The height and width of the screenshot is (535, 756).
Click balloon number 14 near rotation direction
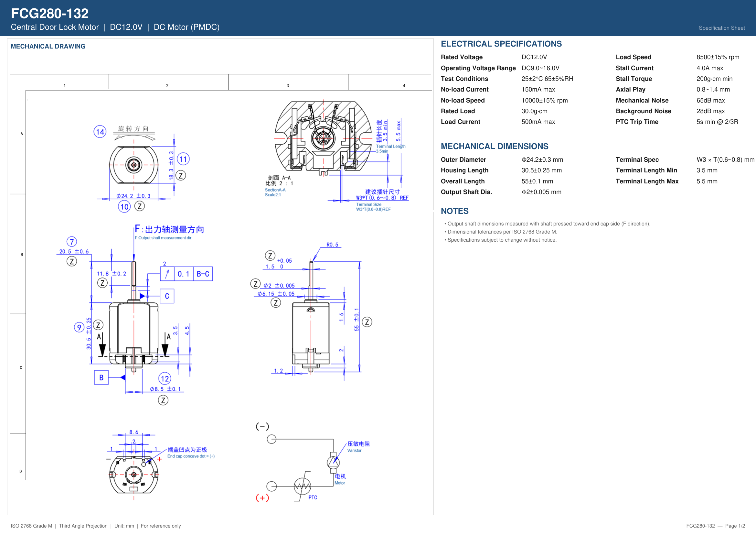pyautogui.click(x=100, y=132)
